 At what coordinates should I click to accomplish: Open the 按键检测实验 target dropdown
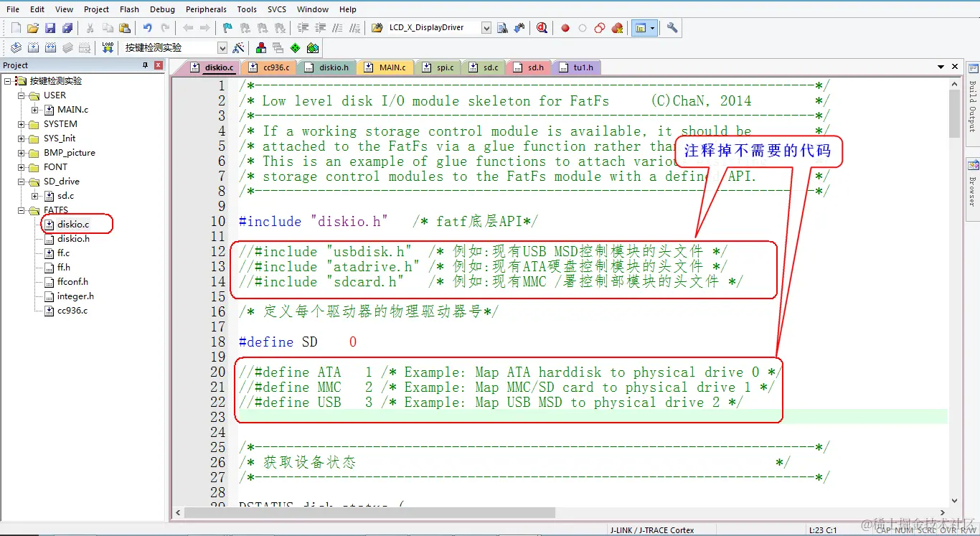pyautogui.click(x=222, y=48)
